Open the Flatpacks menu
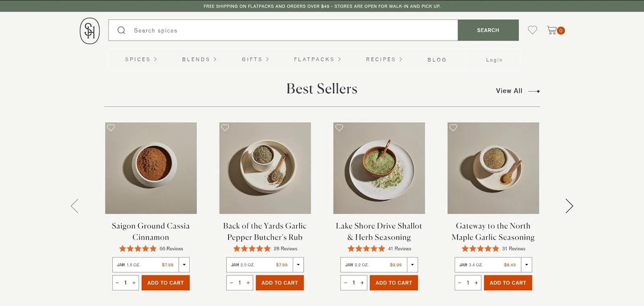This screenshot has height=306, width=644. tap(317, 60)
